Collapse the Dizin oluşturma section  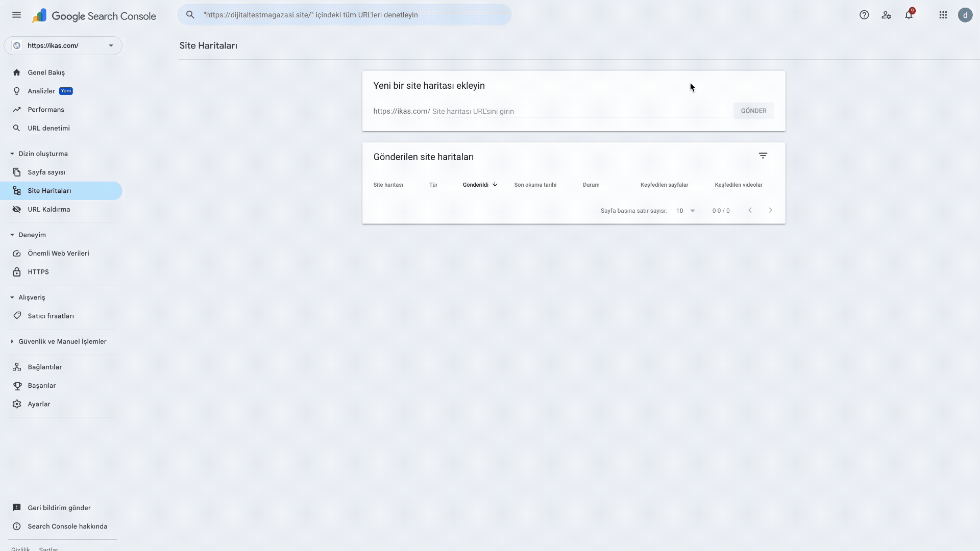point(12,154)
